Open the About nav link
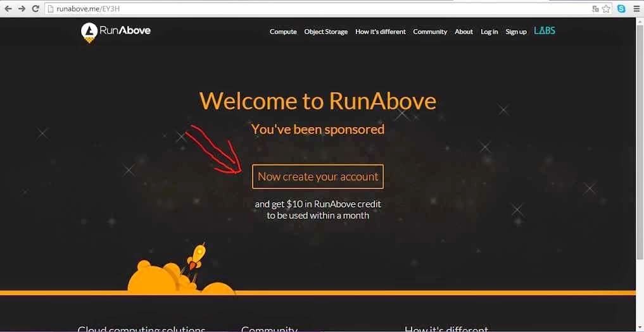Viewport: 644px width, 332px height. (x=464, y=32)
